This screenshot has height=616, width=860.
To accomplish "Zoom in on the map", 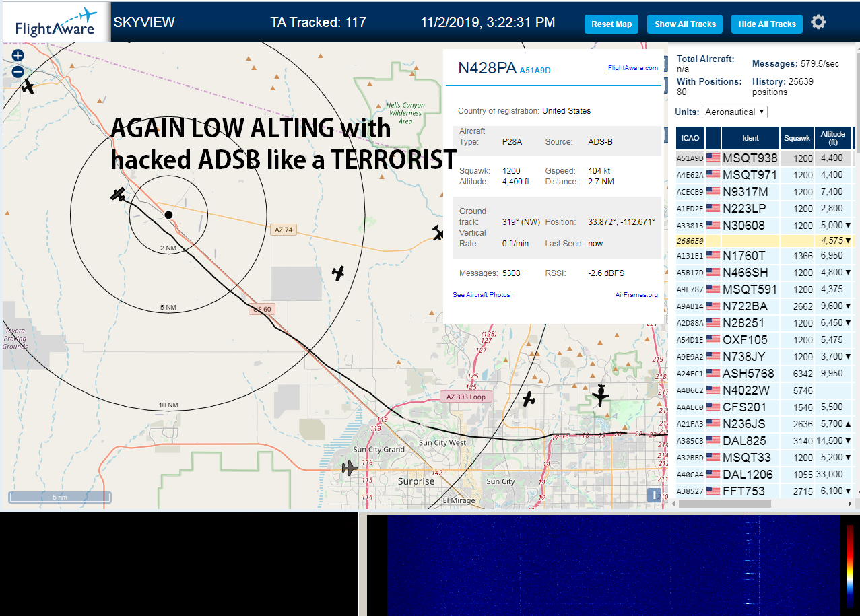I will [18, 56].
